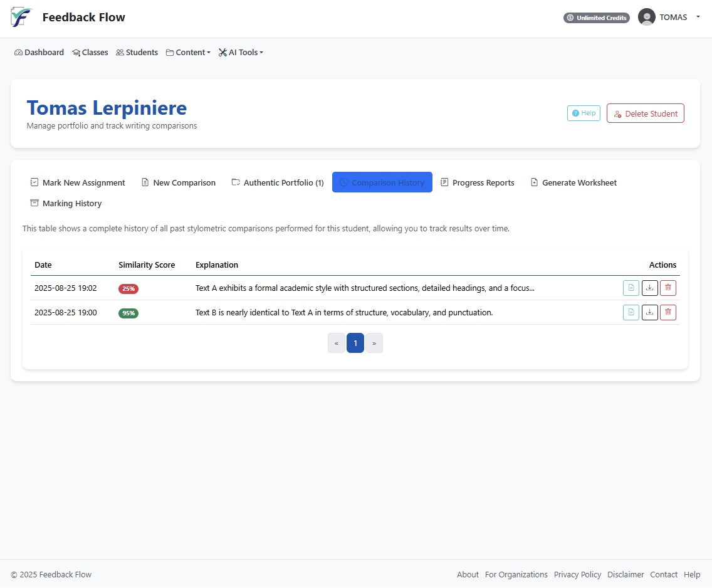
Task: View report for the 25% comparison row
Action: click(x=631, y=288)
